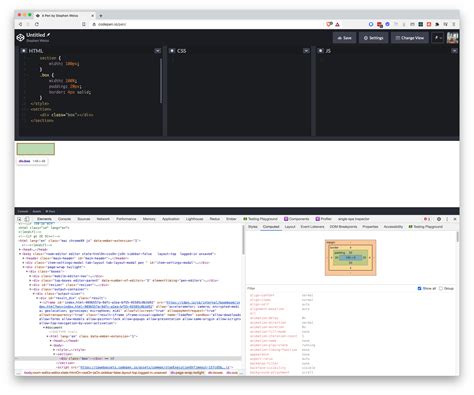Screen dimensions: 474x395
Task: Click the user avatar thumbnail
Action: pos(452,38)
